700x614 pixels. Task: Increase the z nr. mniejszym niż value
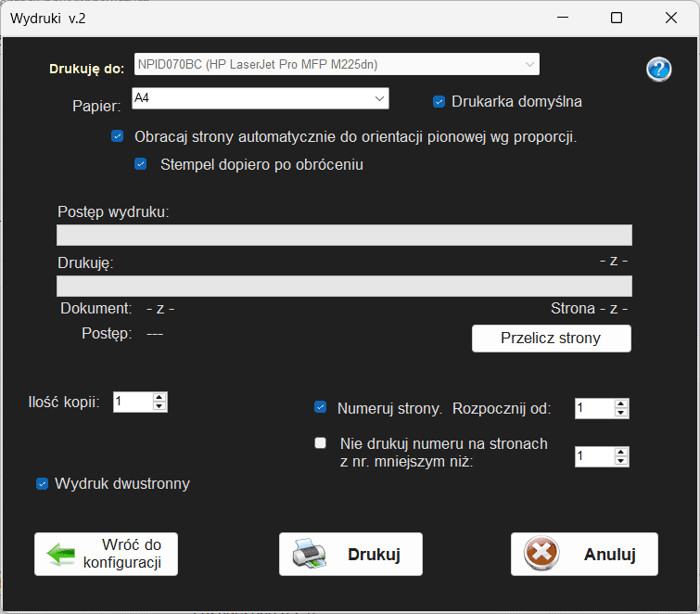point(621,452)
